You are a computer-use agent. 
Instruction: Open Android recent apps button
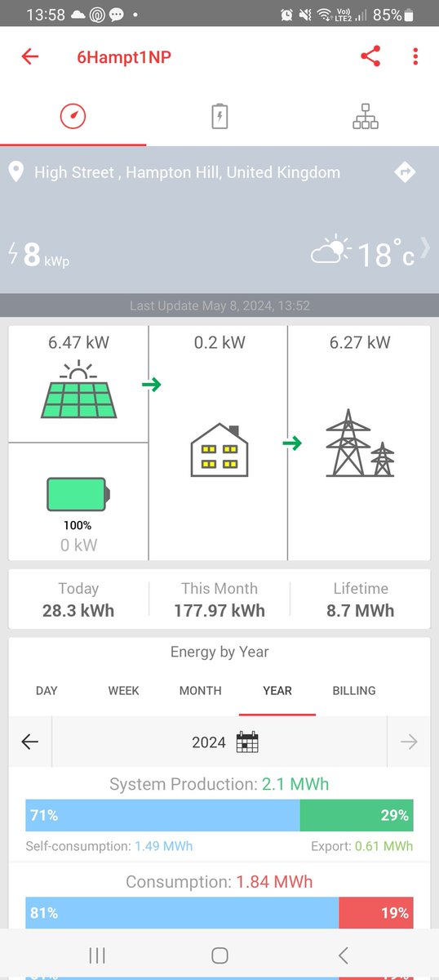(97, 955)
